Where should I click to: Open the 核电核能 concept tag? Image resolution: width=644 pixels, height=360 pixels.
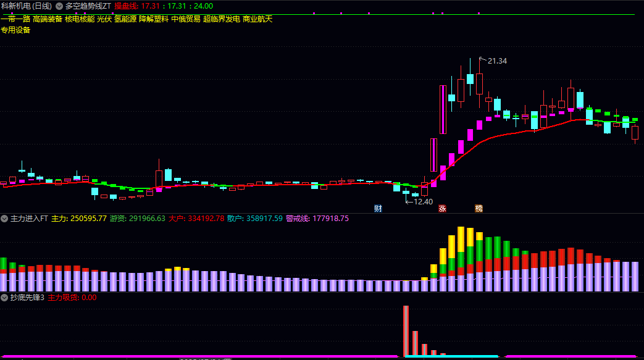[80, 19]
